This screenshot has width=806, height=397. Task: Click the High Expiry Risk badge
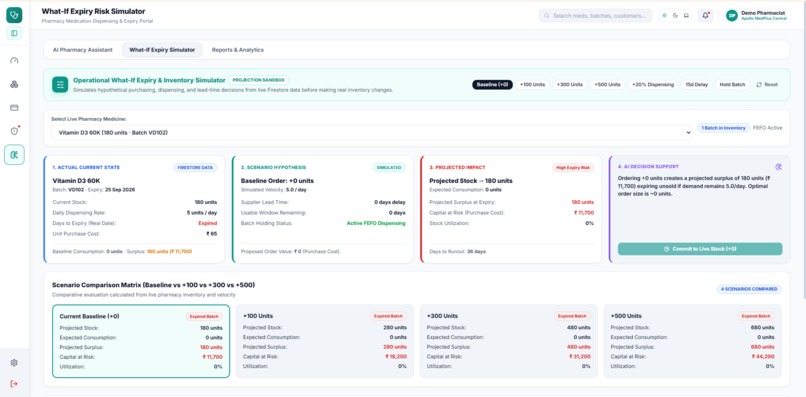(573, 168)
